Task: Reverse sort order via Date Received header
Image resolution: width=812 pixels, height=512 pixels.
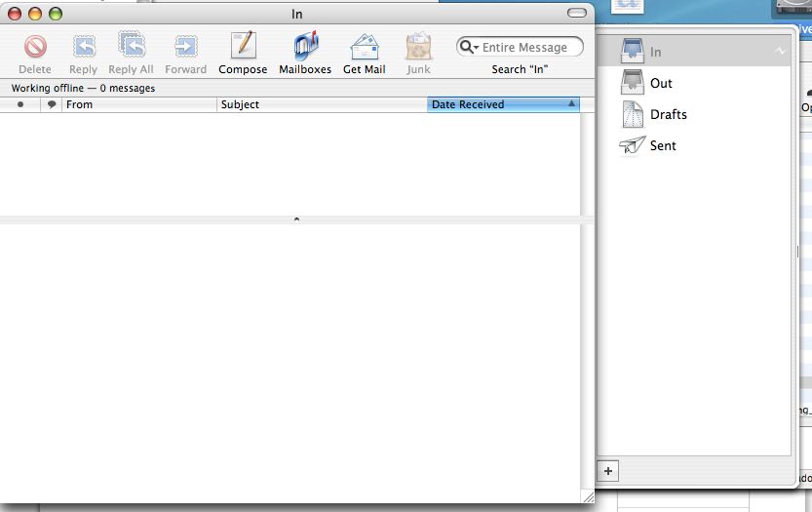Action: coord(503,104)
